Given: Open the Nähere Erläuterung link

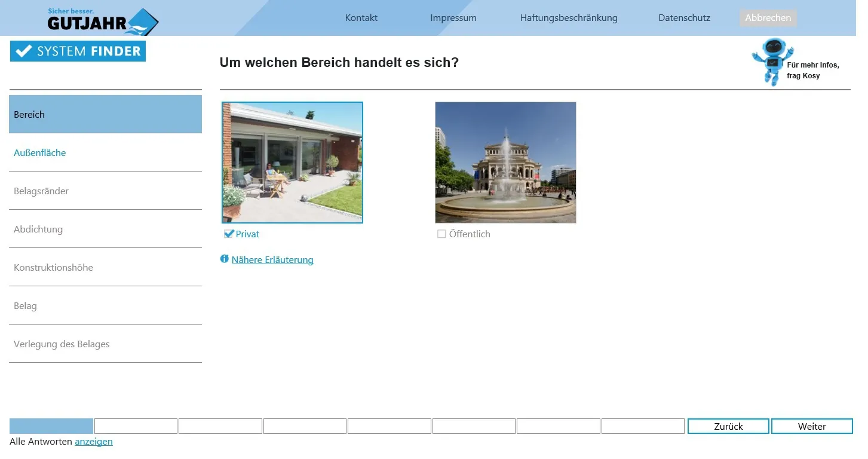Looking at the screenshot, I should click(272, 259).
